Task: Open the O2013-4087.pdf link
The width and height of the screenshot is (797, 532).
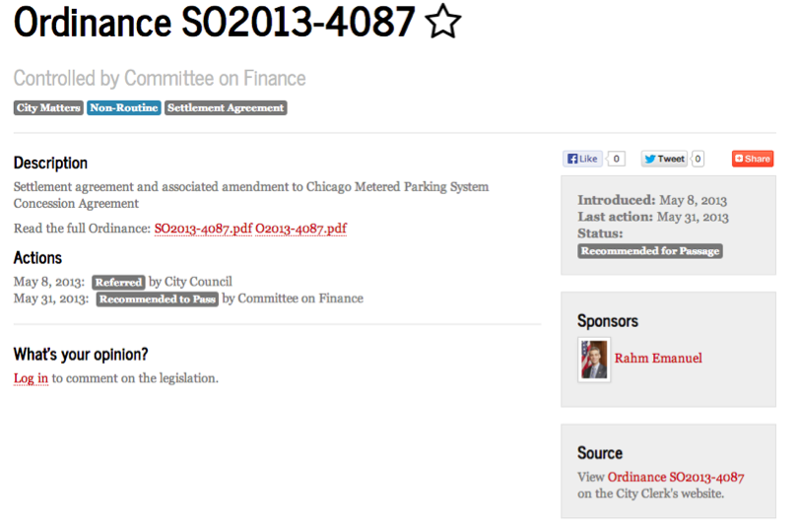Action: (x=300, y=229)
